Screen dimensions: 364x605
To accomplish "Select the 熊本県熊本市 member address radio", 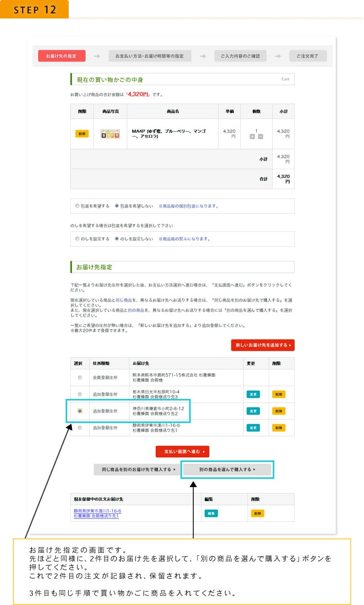I will [x=79, y=378].
